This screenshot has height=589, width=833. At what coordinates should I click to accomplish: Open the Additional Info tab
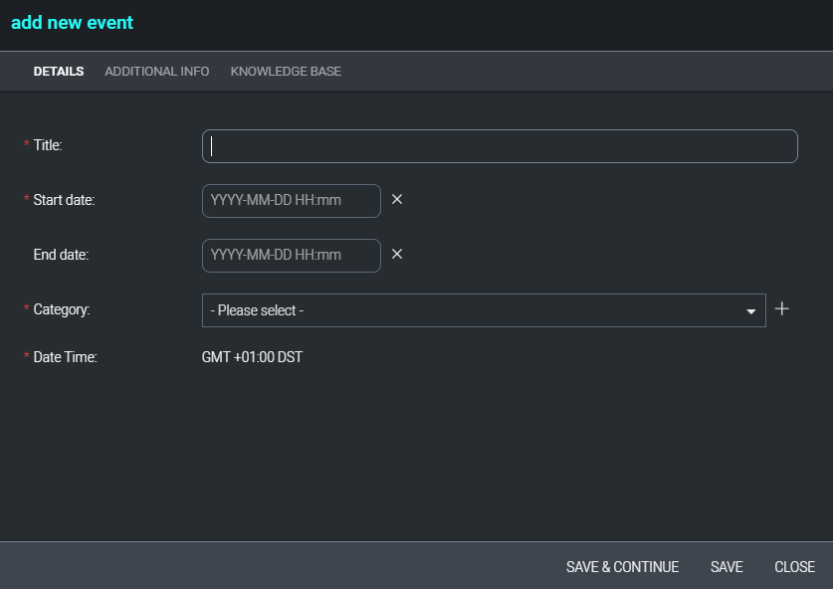[x=157, y=72]
